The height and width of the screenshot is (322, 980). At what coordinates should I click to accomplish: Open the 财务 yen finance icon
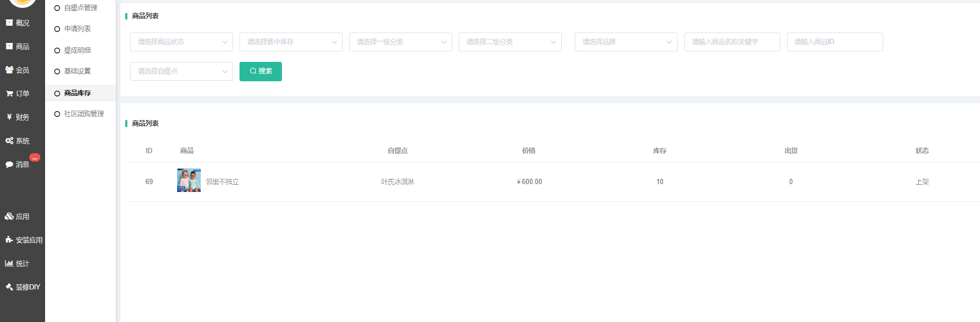click(9, 117)
